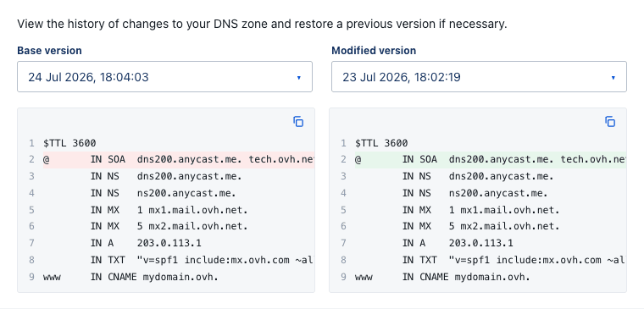Click MX 5 mx2.mail.ovh.net. in modified version

[481, 226]
